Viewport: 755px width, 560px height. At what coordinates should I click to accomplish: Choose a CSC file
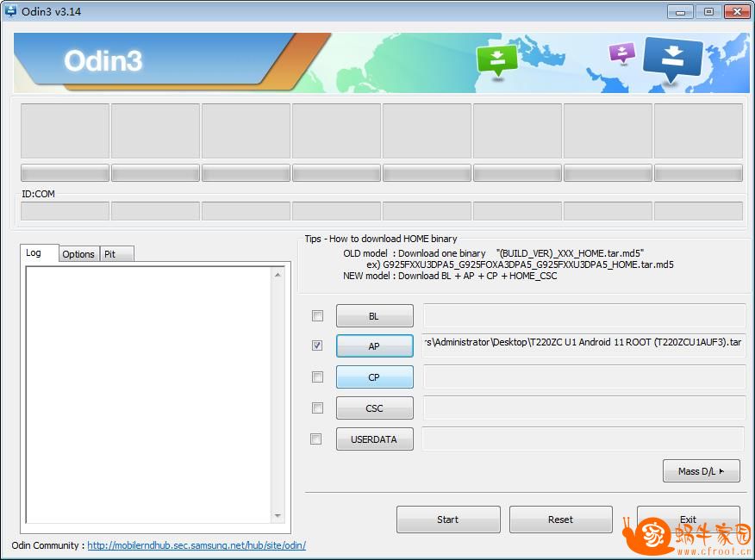[x=375, y=408]
